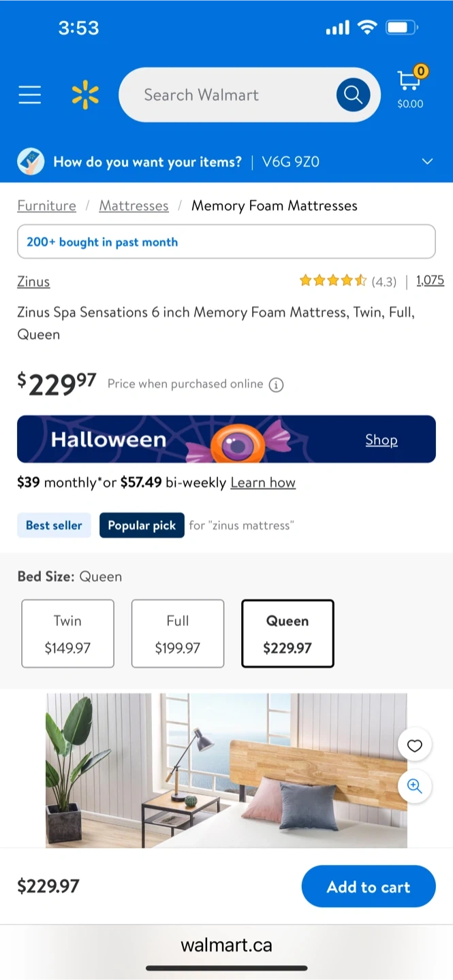Expand the delivery options chevron
Image resolution: width=453 pixels, height=980 pixels.
[427, 162]
